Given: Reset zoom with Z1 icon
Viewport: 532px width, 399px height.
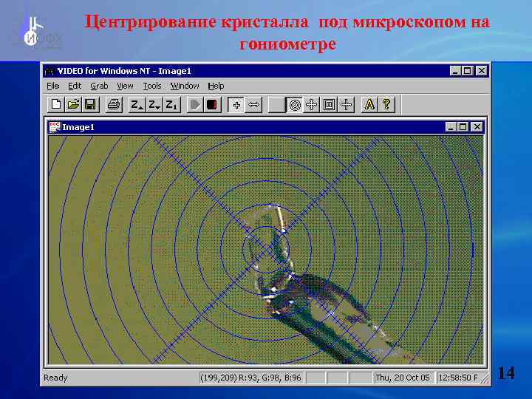Looking at the screenshot, I should (171, 104).
